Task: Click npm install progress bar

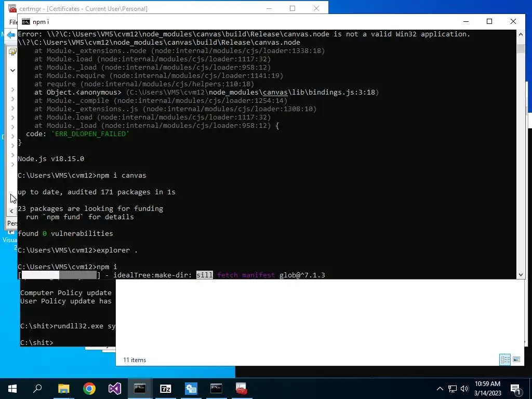Action: pos(59,275)
